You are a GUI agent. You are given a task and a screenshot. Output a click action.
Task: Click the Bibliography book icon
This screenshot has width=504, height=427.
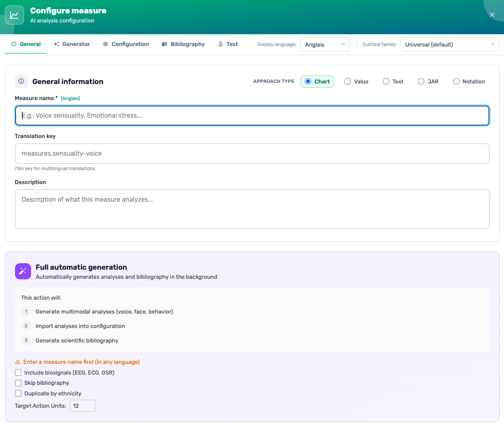click(x=165, y=44)
